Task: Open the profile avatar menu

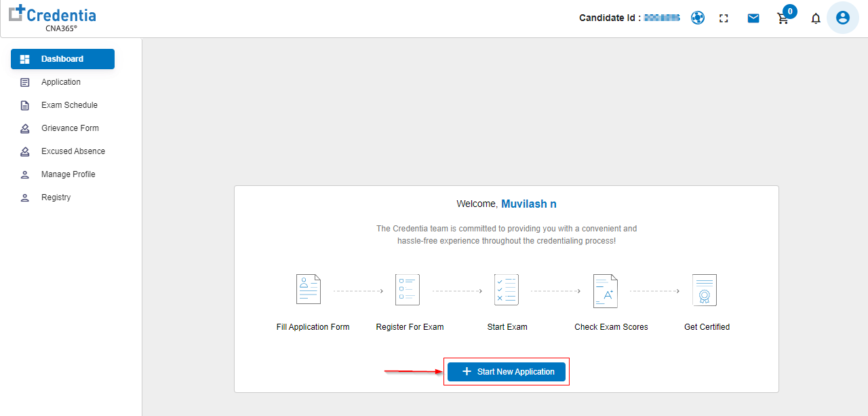Action: (842, 18)
